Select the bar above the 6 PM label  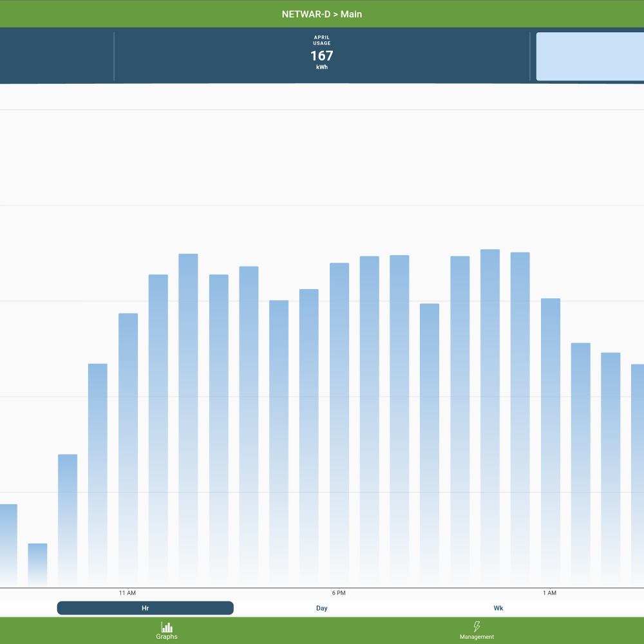(339, 425)
